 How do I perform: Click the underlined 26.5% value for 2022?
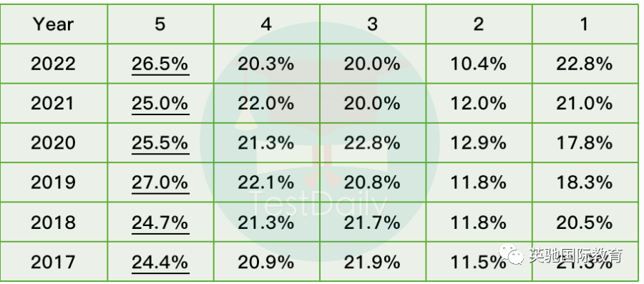click(160, 64)
